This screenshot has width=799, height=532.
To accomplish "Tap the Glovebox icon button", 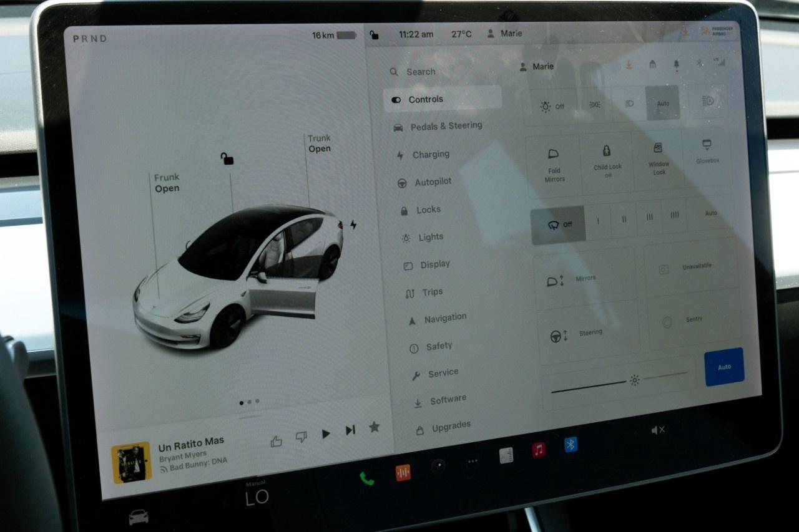I will (707, 152).
